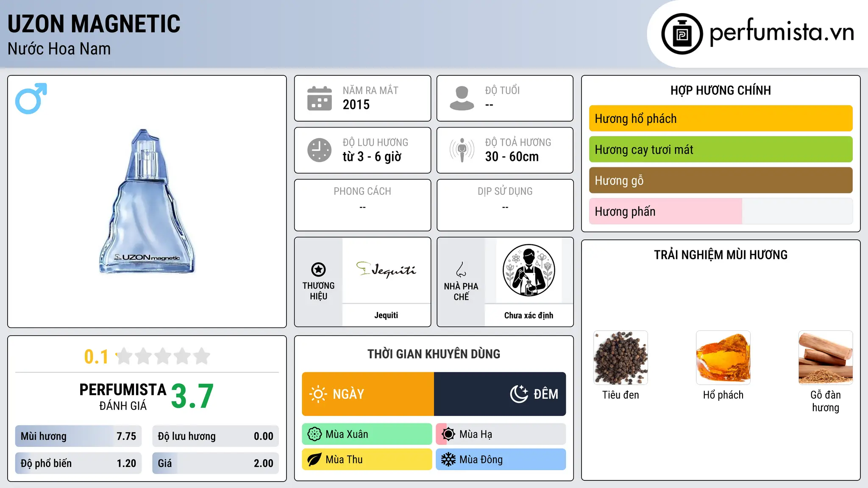This screenshot has width=868, height=488.
Task: Click the ĐỘ LƯU HƯƠNG card label
Action: (376, 142)
